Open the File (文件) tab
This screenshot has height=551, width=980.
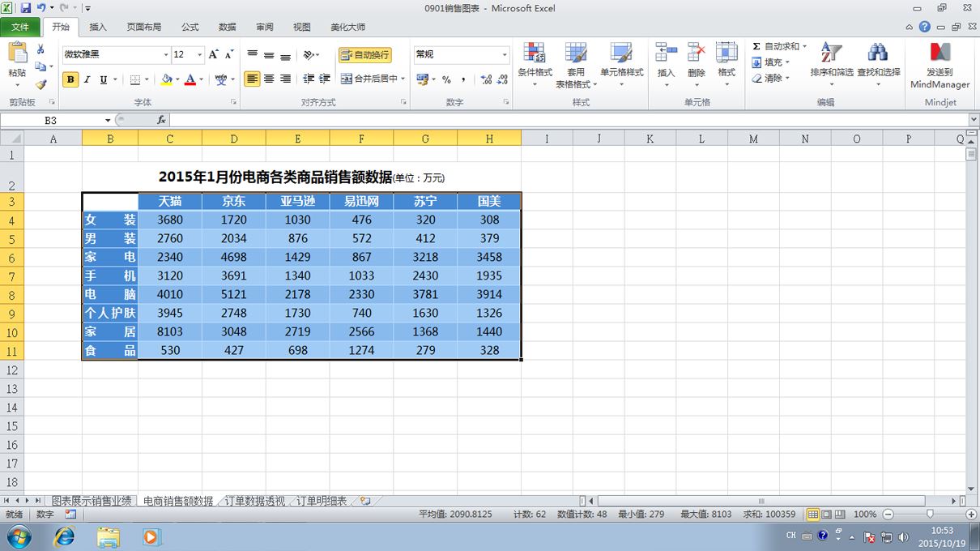(x=20, y=27)
